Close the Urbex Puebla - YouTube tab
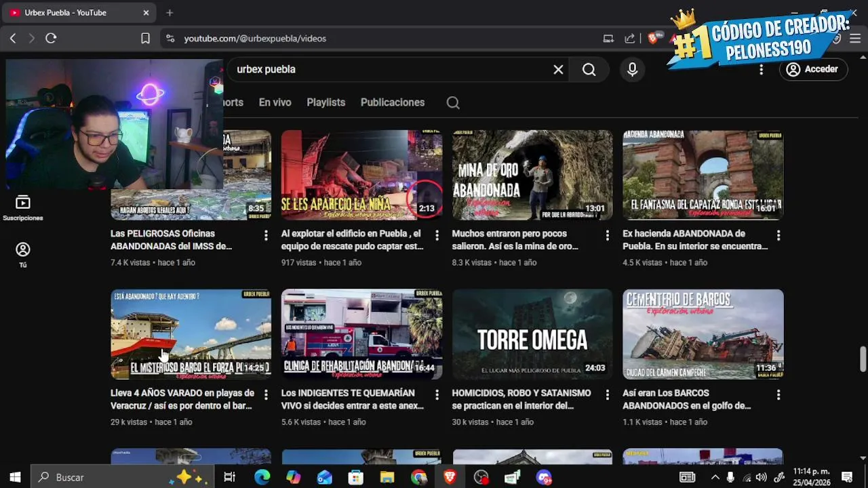868x488 pixels. pyautogui.click(x=146, y=12)
